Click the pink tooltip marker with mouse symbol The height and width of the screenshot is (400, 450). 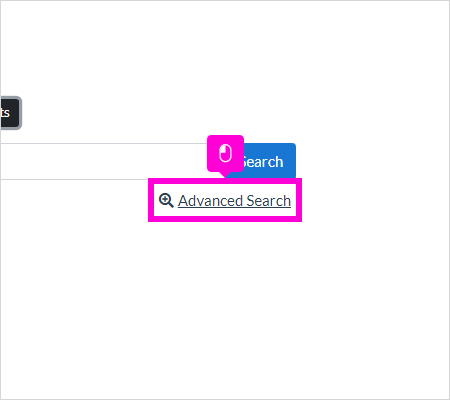pyautogui.click(x=225, y=154)
